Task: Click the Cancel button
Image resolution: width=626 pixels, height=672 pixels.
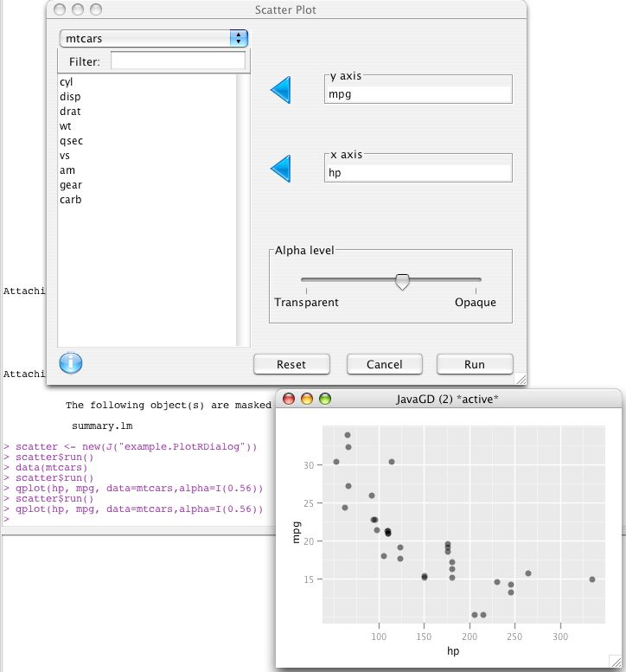Action: coord(385,364)
